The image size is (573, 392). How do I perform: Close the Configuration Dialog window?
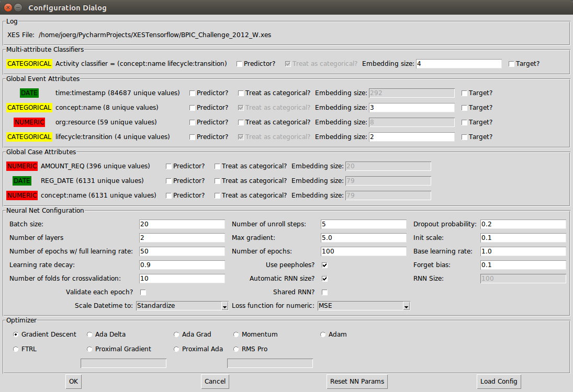pyautogui.click(x=8, y=8)
